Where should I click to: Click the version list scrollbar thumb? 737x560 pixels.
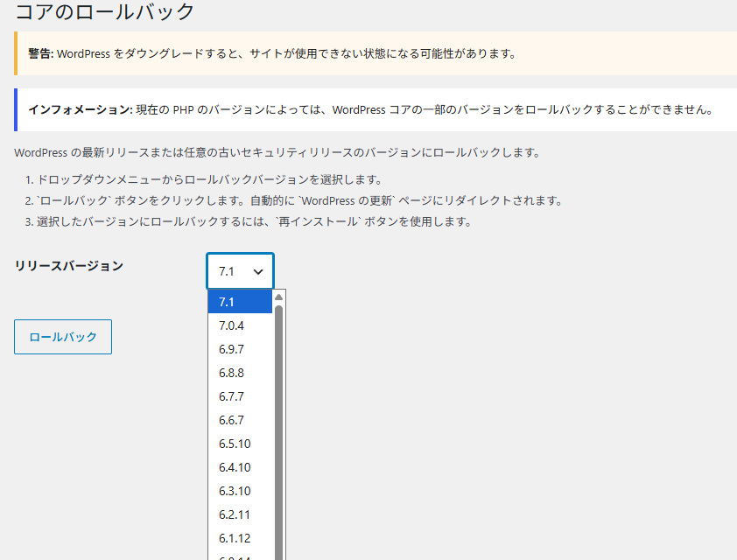pos(278,432)
